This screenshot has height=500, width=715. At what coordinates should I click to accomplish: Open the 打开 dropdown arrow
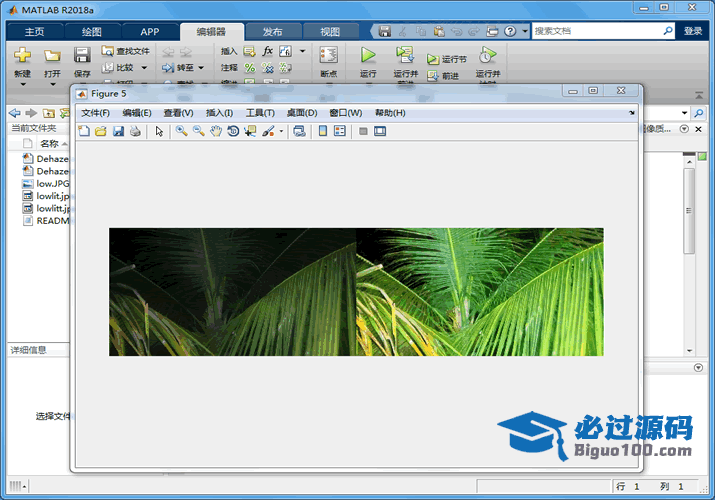pos(52,84)
